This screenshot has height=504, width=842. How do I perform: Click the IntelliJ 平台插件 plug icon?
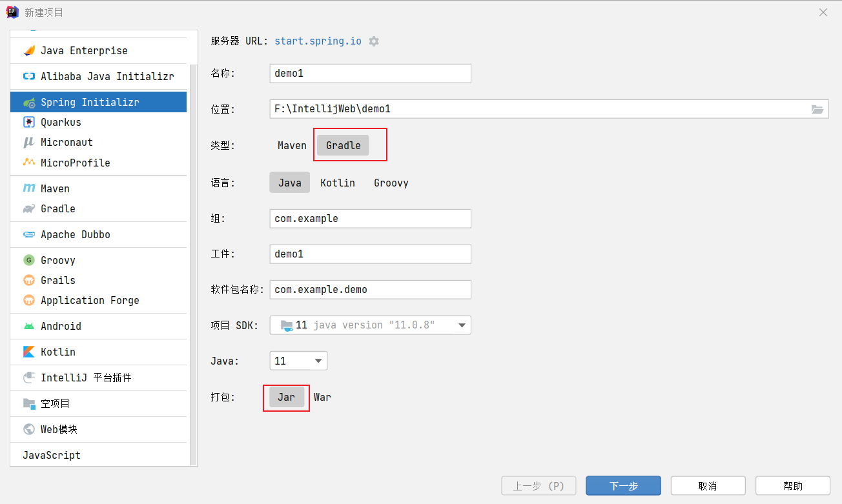pyautogui.click(x=29, y=378)
